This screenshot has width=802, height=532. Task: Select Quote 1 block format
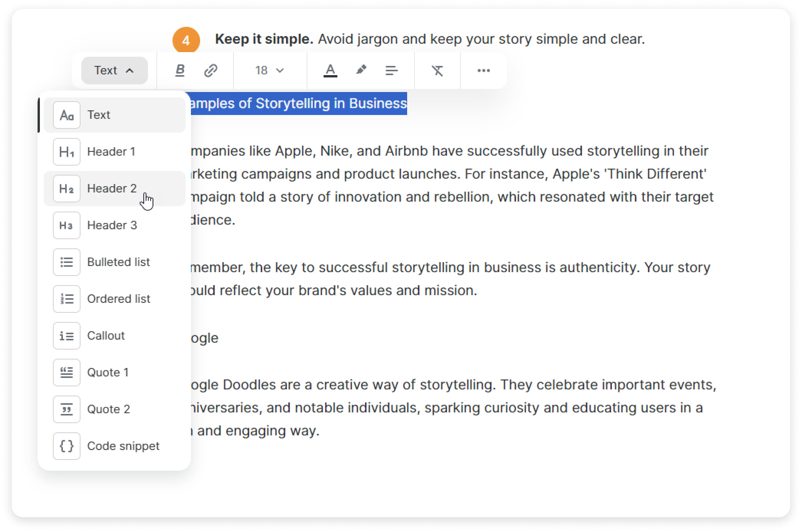tap(108, 372)
